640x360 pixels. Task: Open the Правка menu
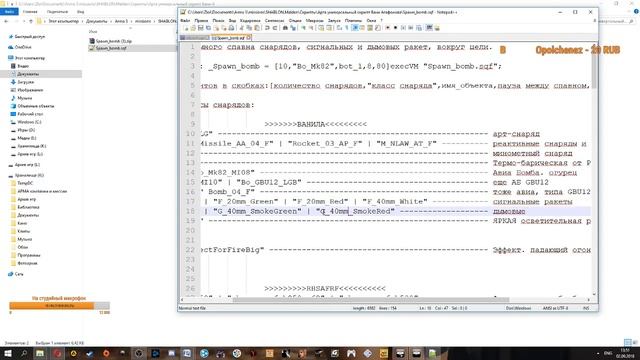click(201, 20)
